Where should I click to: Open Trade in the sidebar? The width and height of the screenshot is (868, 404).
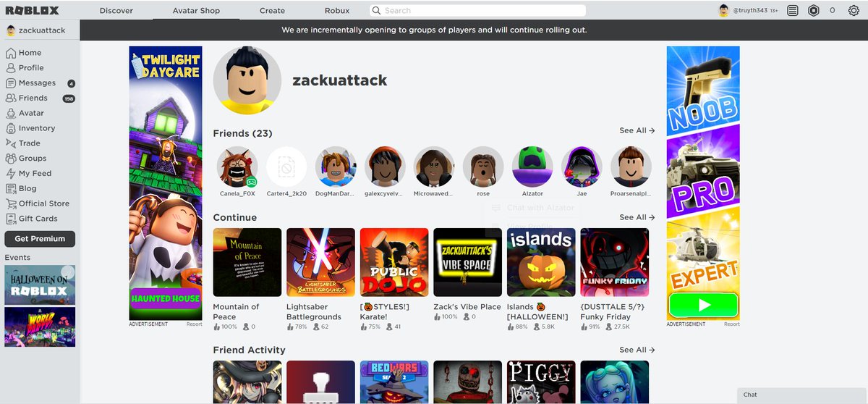pyautogui.click(x=23, y=144)
